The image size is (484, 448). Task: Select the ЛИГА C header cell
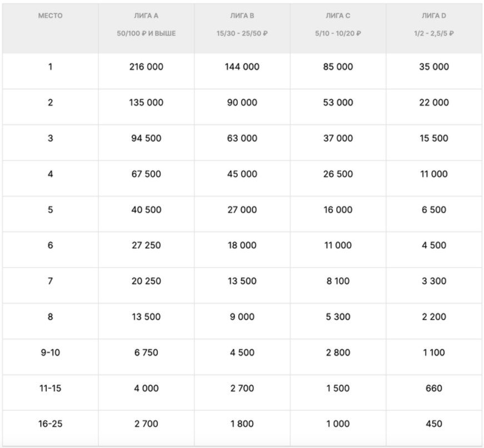coord(338,16)
